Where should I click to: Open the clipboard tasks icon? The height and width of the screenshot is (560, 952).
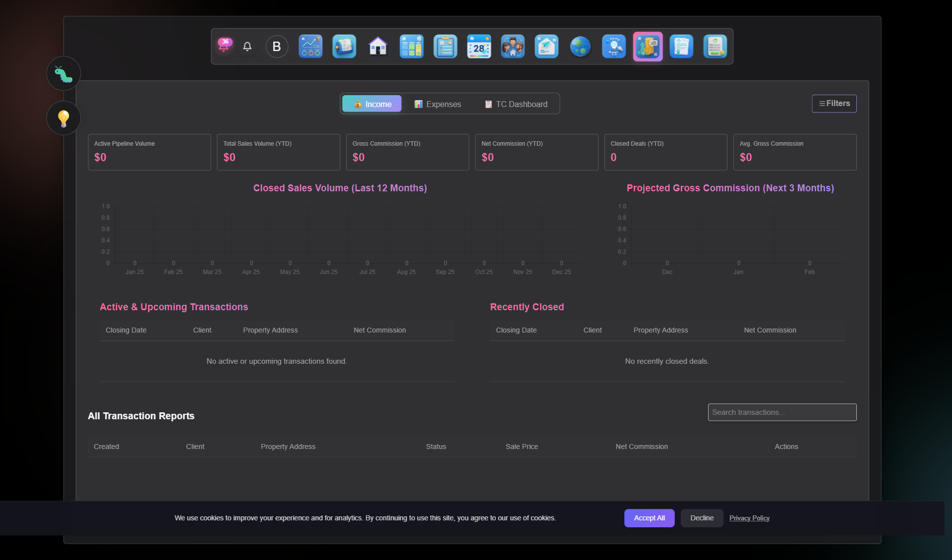(x=445, y=47)
